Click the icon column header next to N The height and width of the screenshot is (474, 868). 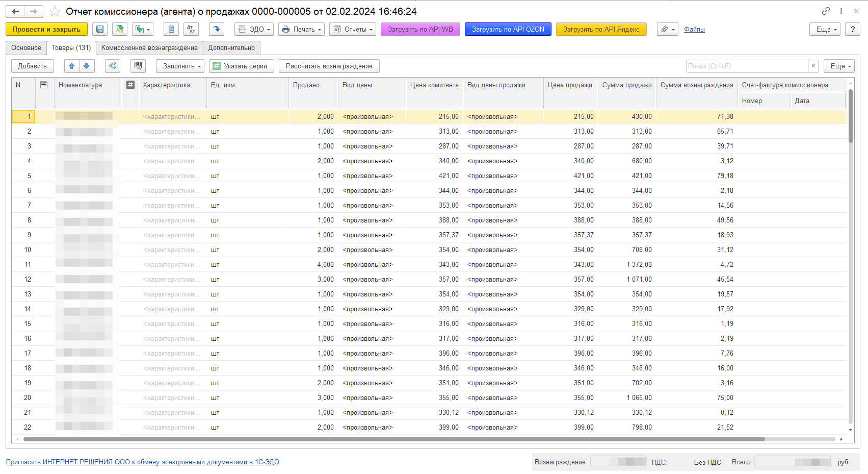click(x=44, y=85)
